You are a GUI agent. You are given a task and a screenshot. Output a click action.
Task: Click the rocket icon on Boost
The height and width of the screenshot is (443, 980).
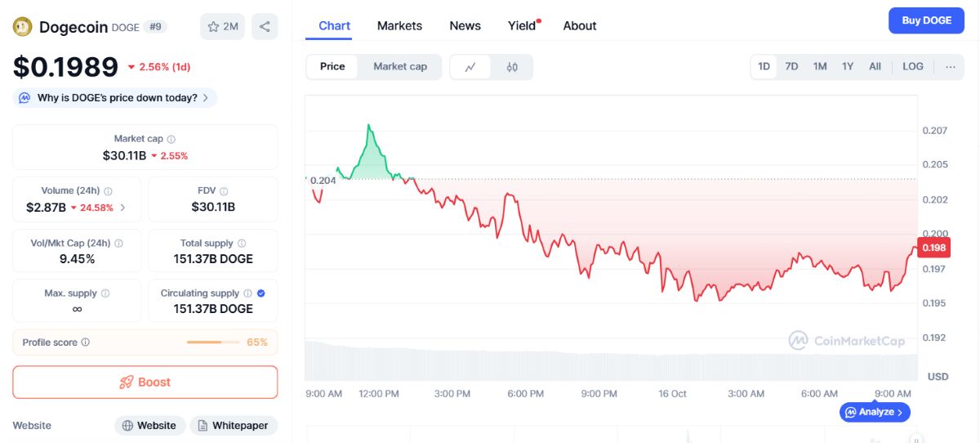126,383
